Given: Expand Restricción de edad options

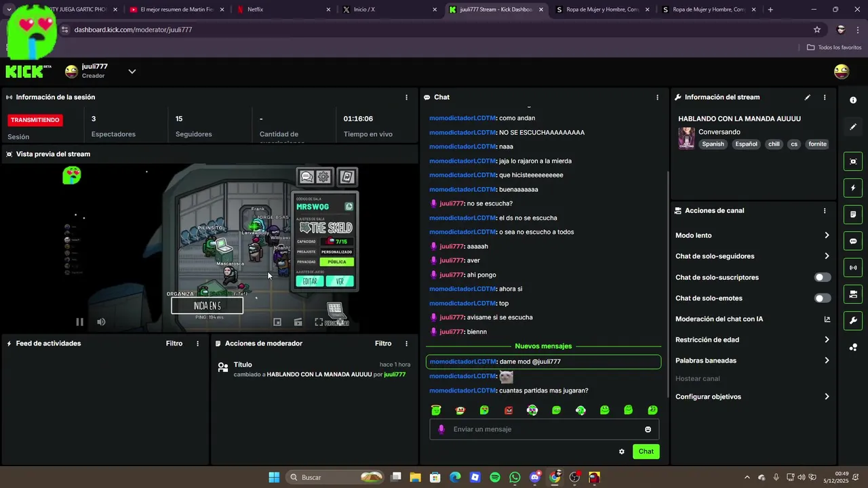Looking at the screenshot, I should 827,340.
